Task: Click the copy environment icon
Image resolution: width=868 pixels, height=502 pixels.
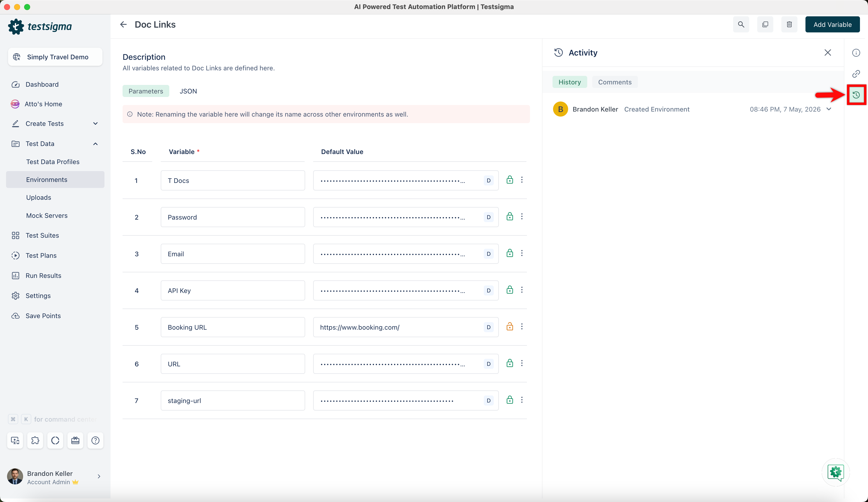Action: click(765, 24)
